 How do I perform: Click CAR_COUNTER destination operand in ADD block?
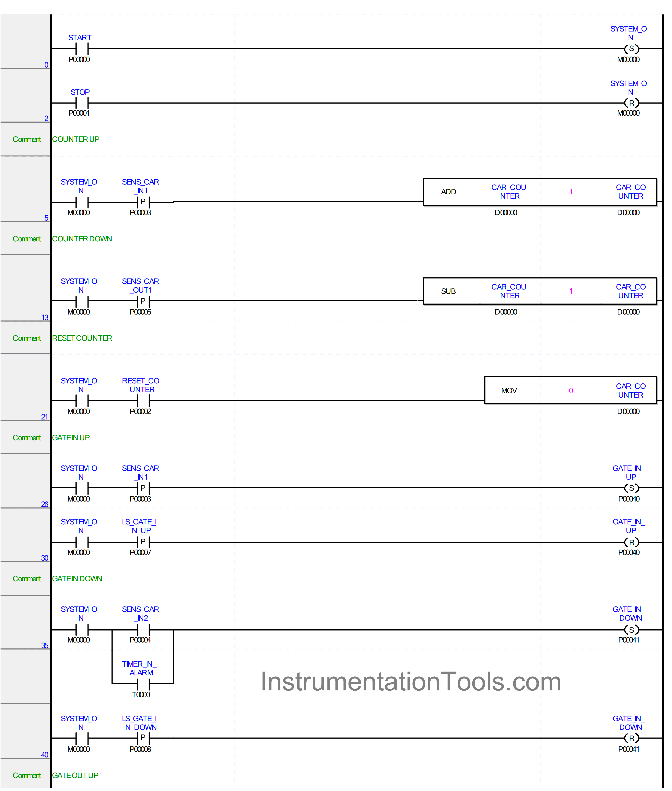(631, 192)
